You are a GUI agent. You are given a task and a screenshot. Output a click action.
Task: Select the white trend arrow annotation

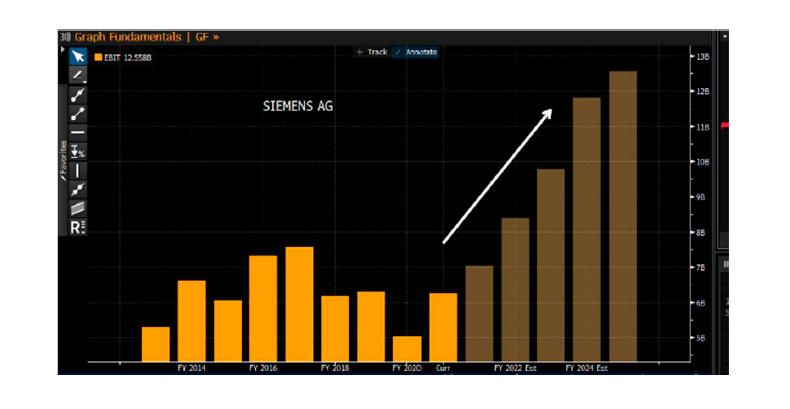[x=497, y=176]
